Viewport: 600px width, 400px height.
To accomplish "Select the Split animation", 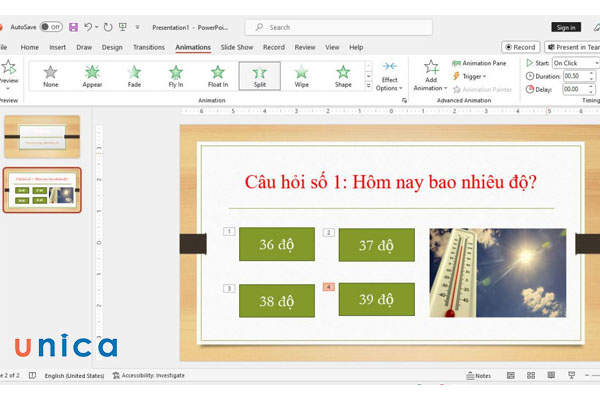I will pos(259,76).
